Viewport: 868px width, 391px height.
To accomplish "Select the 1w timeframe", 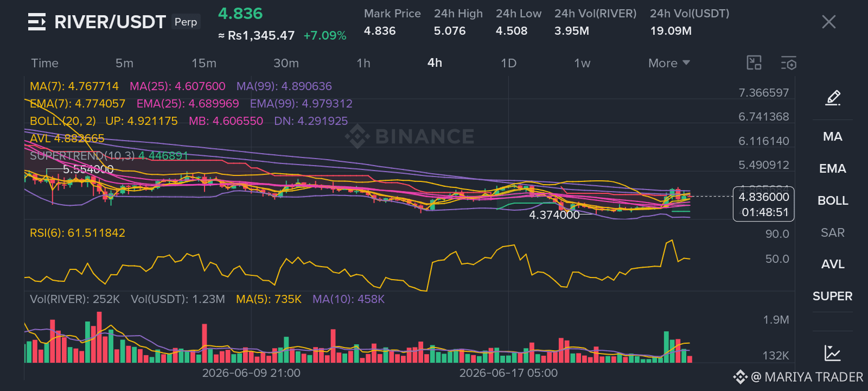I will pyautogui.click(x=582, y=63).
